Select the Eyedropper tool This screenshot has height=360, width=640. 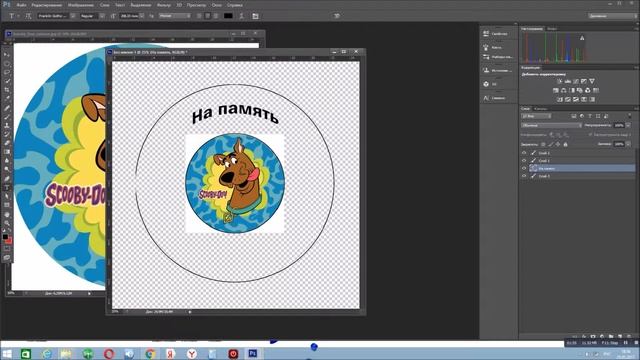click(x=7, y=98)
